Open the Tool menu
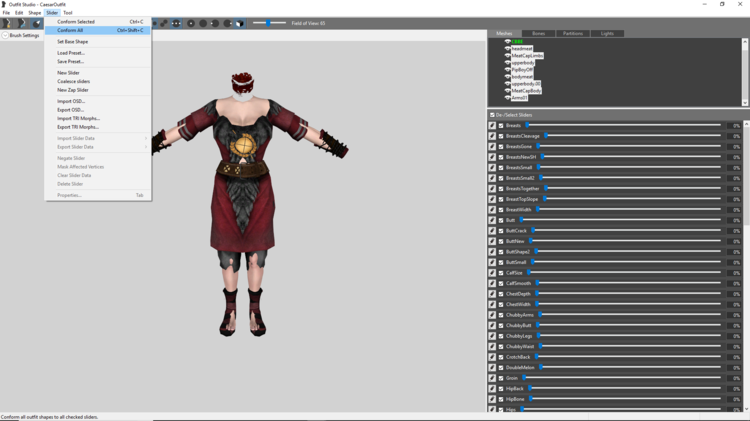This screenshot has height=421, width=750. point(68,13)
